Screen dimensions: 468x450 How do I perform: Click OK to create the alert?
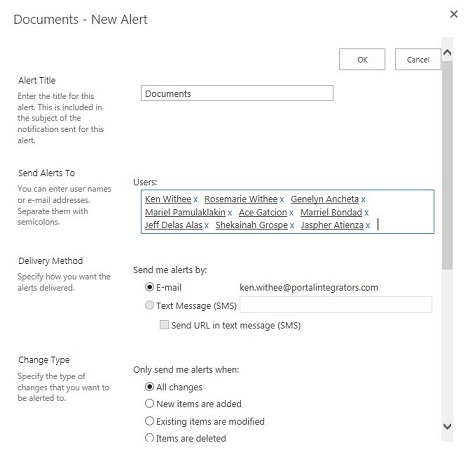pos(362,59)
